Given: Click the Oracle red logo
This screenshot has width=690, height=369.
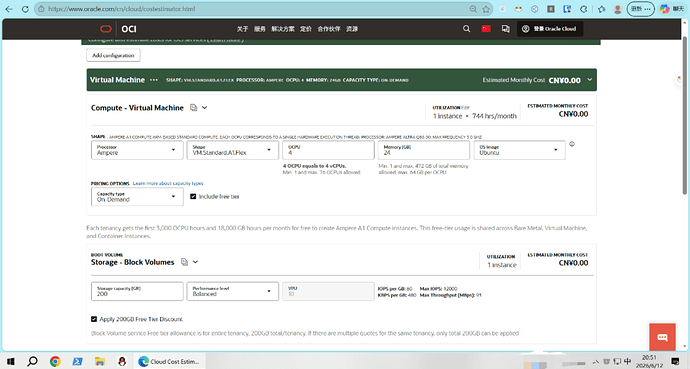Looking at the screenshot, I should 106,29.
